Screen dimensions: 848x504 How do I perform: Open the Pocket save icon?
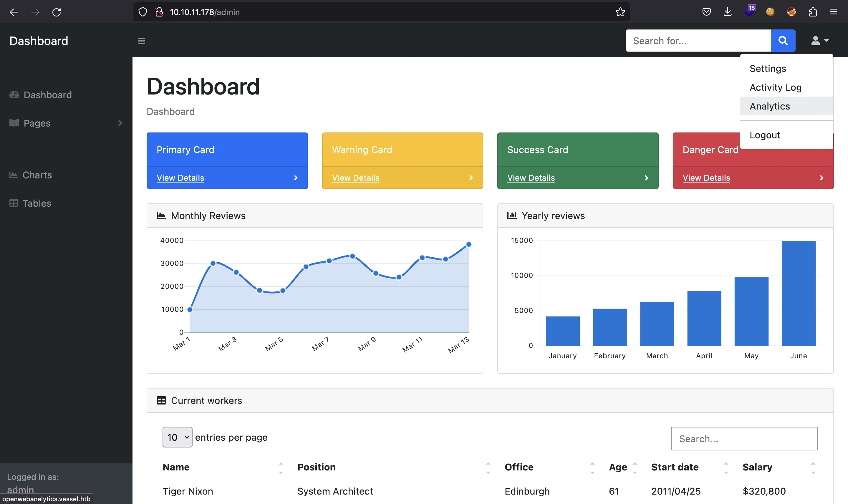(706, 12)
